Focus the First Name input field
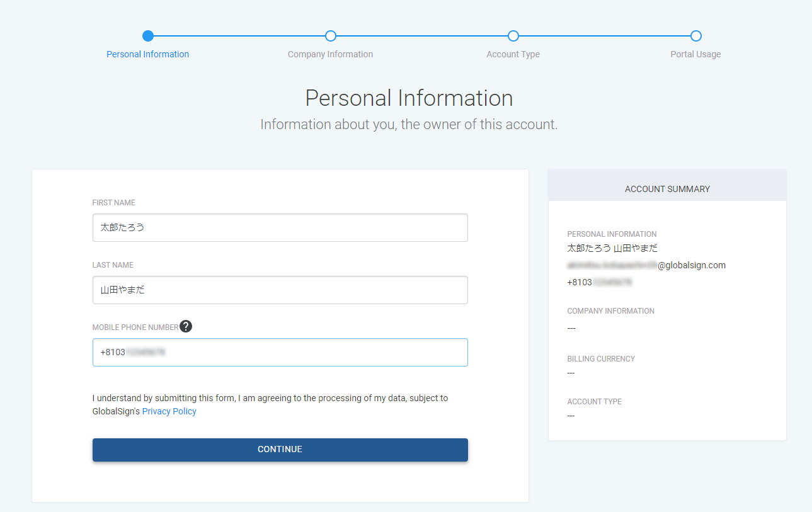 pyautogui.click(x=280, y=227)
